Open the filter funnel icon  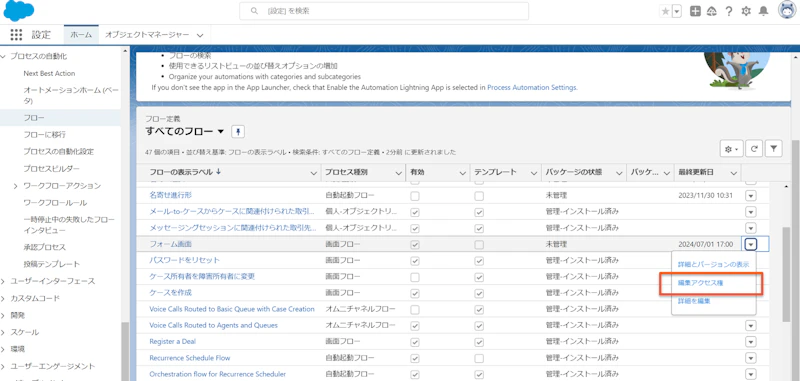774,149
